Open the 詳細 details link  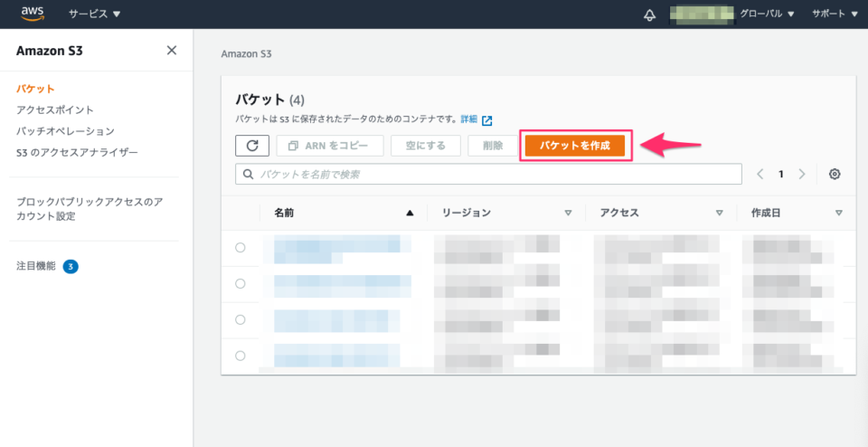pos(469,119)
